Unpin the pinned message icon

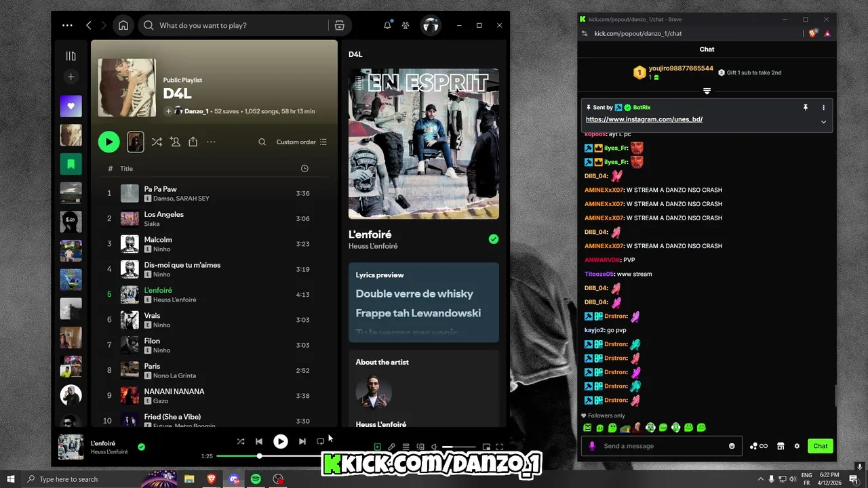805,107
